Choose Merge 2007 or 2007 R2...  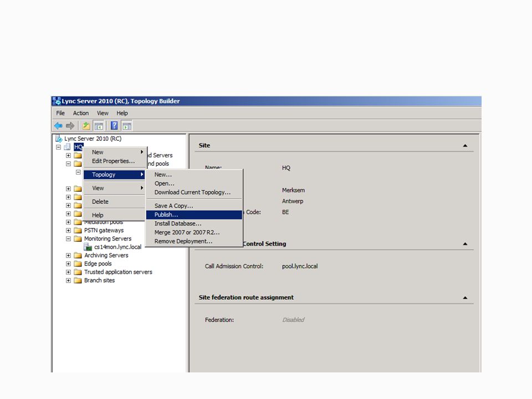pyautogui.click(x=194, y=232)
